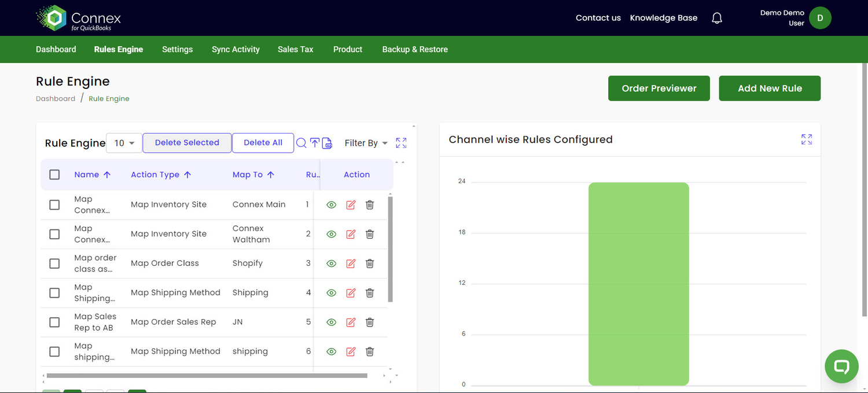Open the Sales Tax menu
This screenshot has height=393, width=868.
296,49
